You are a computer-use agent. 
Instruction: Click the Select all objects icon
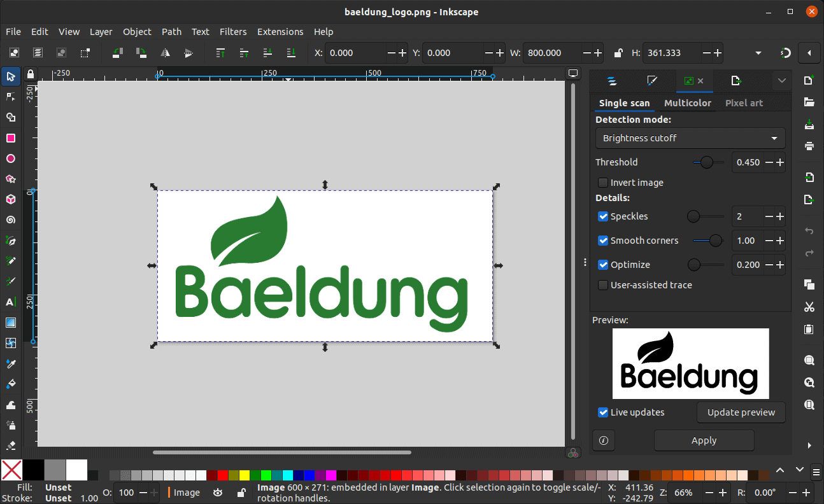tap(14, 53)
